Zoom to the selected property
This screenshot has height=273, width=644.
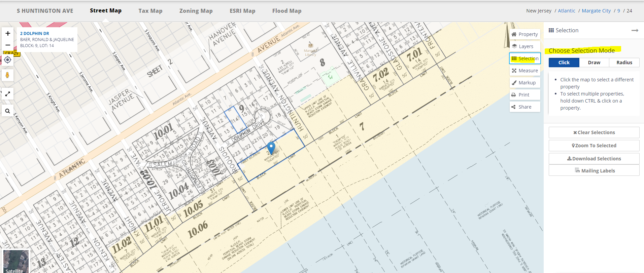click(x=594, y=146)
